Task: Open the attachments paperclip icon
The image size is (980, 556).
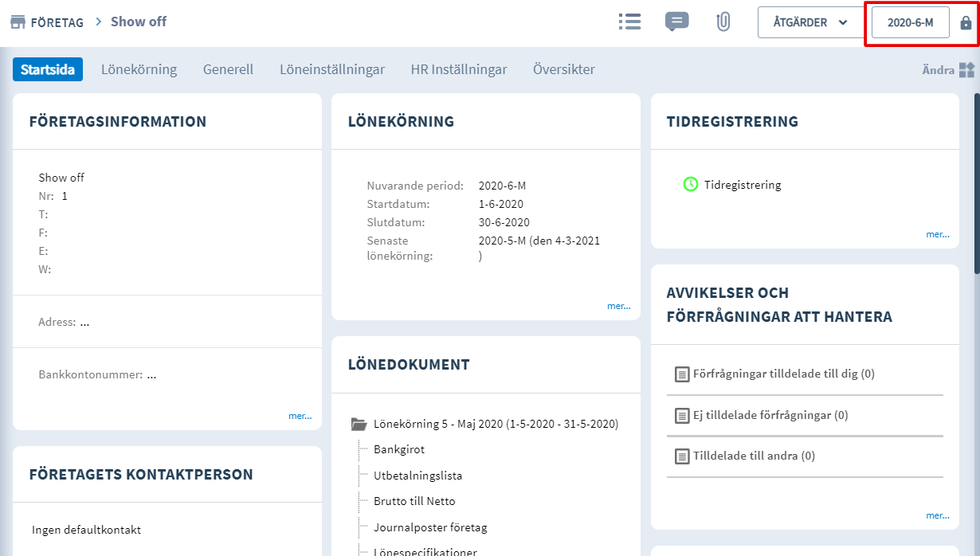Action: coord(723,22)
